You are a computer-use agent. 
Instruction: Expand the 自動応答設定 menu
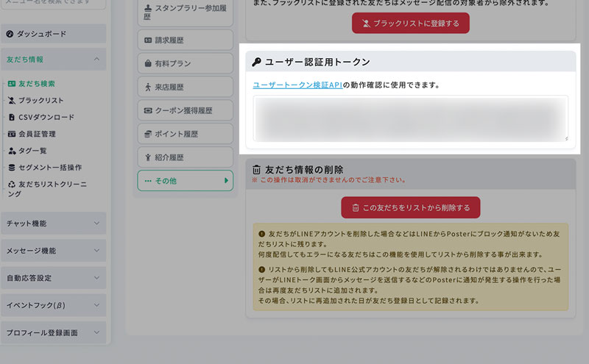[x=96, y=278]
